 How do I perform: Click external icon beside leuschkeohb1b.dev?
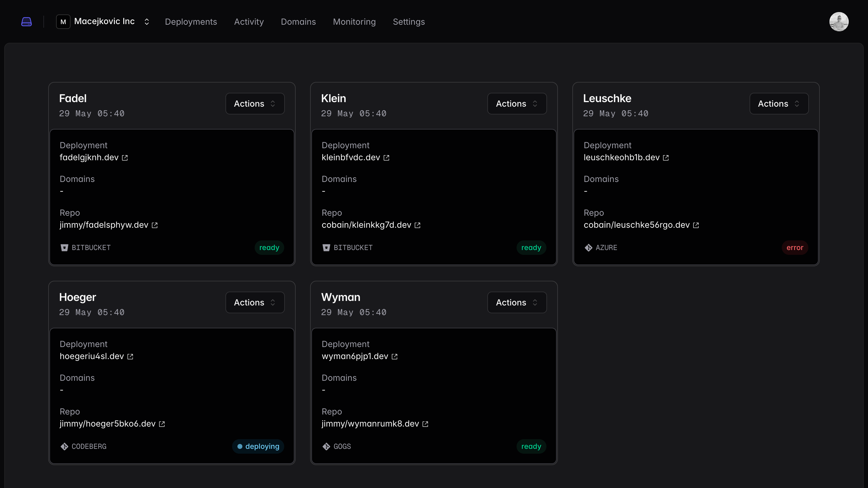tap(666, 158)
